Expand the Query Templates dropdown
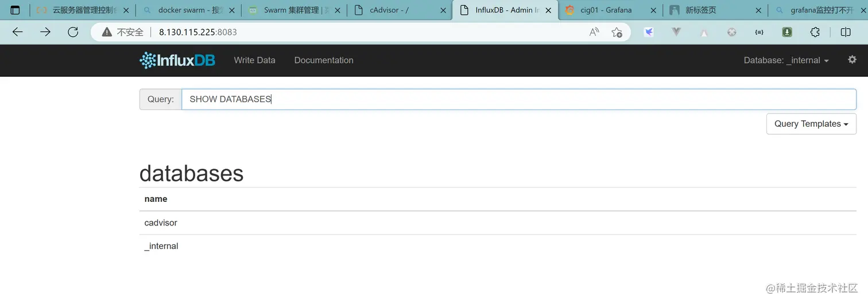This screenshot has width=868, height=304. click(x=811, y=124)
